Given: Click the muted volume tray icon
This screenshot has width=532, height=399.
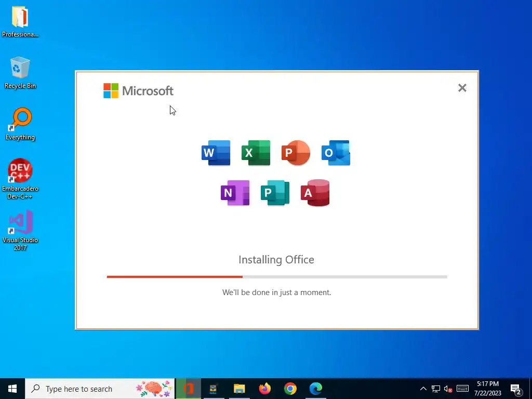Looking at the screenshot, I should pyautogui.click(x=448, y=389).
